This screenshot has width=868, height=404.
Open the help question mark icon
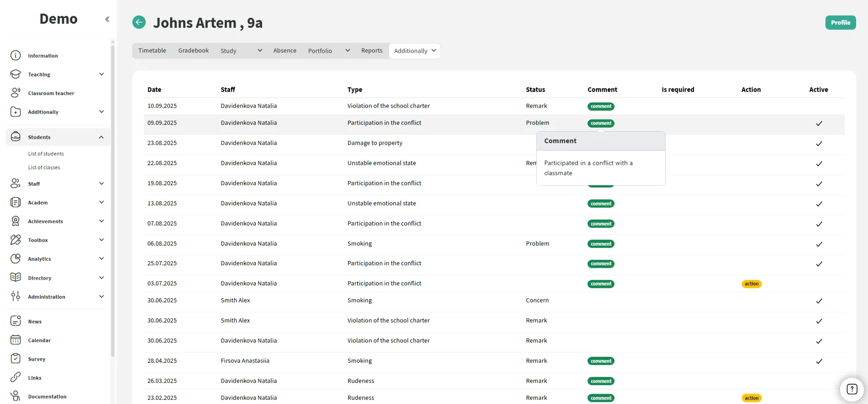[x=852, y=389]
